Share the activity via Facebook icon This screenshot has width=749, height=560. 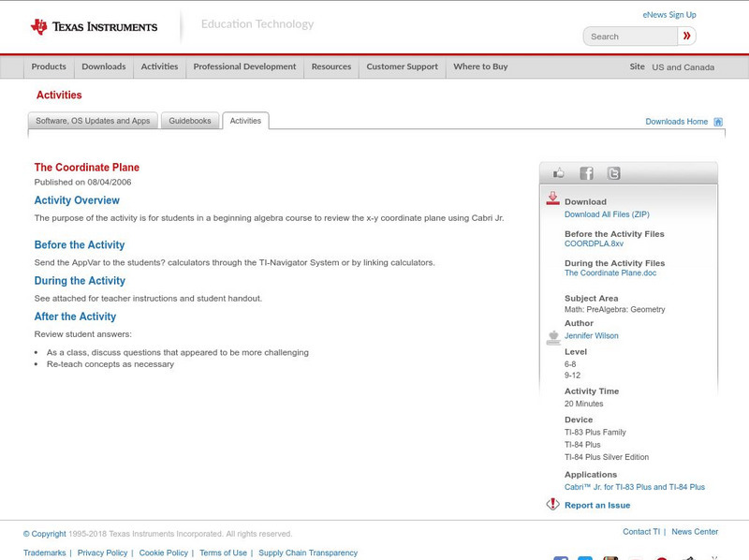(x=586, y=173)
